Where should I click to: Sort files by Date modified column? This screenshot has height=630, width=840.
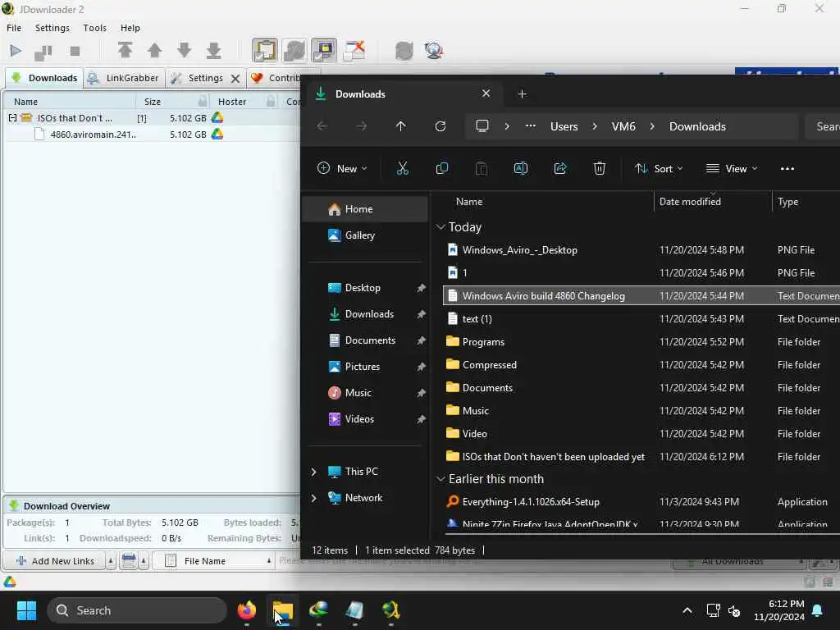[713, 202]
